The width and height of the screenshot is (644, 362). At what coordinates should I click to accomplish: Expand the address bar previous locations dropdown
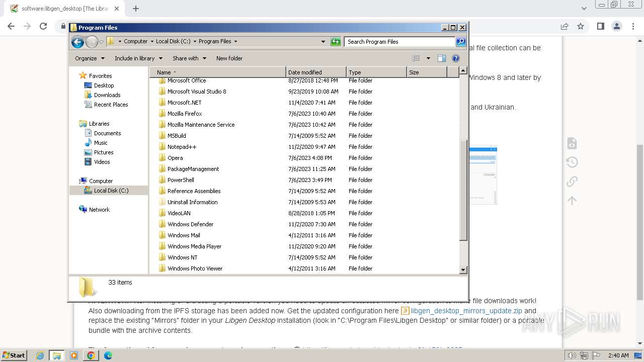coord(323,42)
